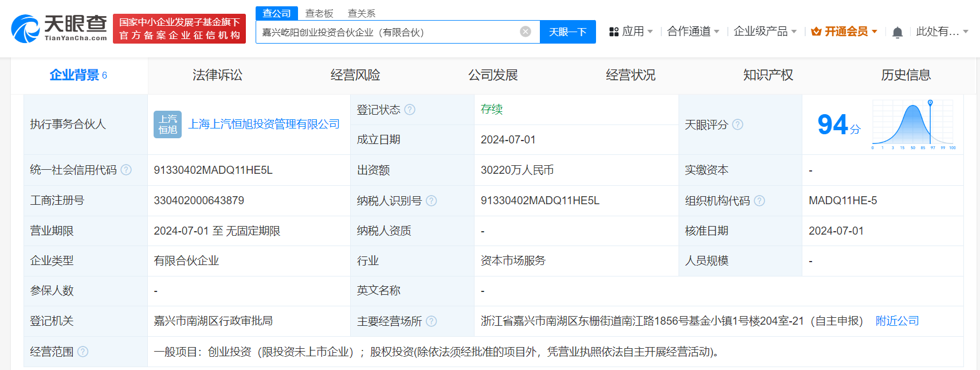Click help icon next to 登记状态
This screenshot has width=980, height=370.
[x=410, y=110]
